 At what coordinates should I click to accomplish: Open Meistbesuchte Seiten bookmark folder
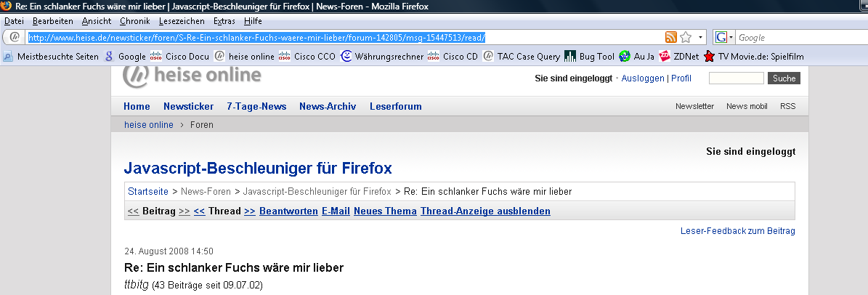pos(51,57)
